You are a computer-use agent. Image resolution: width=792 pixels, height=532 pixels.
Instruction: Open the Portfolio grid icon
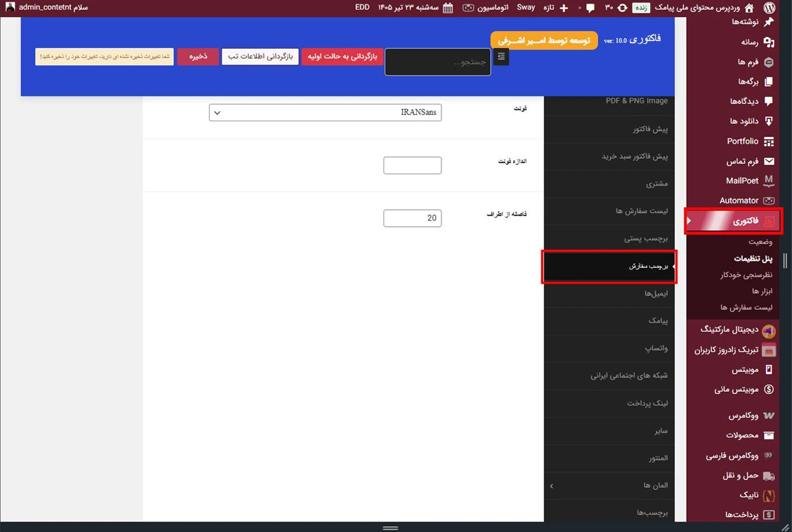pos(768,141)
